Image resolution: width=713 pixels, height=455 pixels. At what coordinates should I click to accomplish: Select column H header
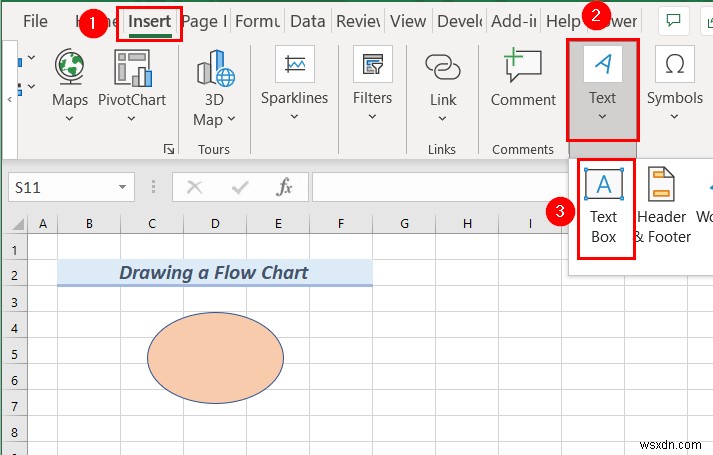click(x=467, y=224)
